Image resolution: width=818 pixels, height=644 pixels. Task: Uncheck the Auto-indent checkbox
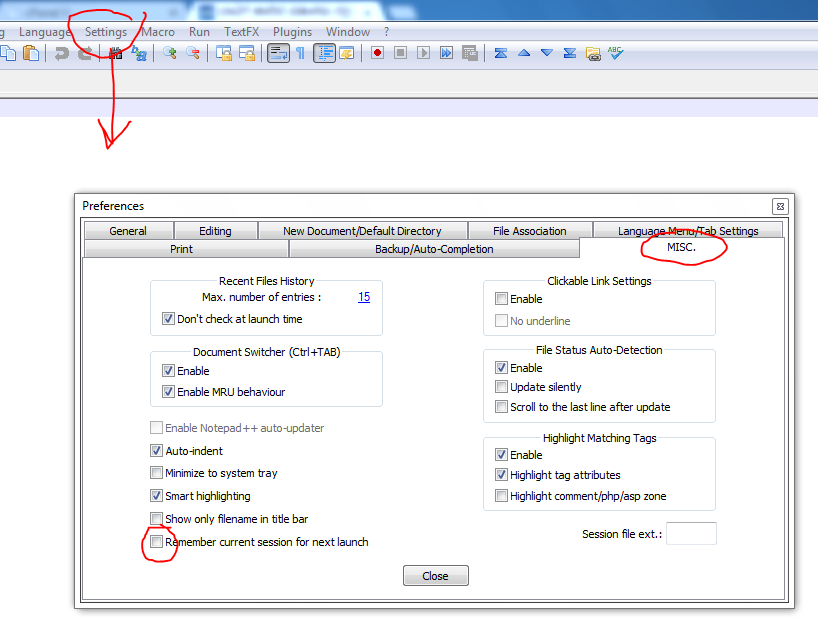156,450
